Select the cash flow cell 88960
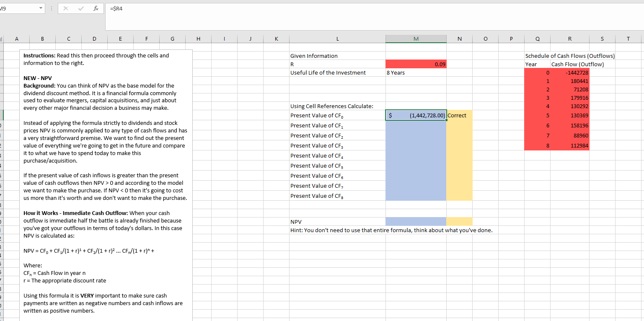 pos(570,135)
